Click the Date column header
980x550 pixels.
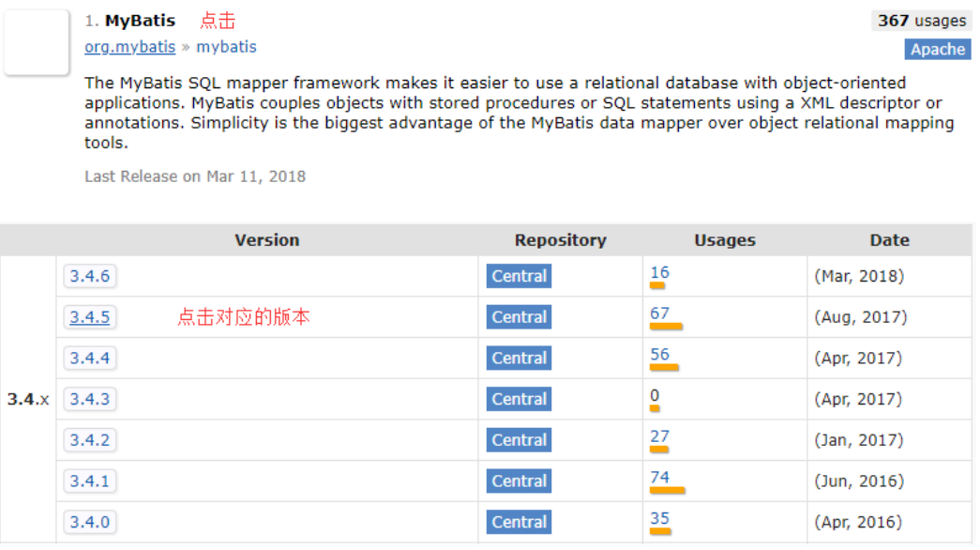pyautogui.click(x=889, y=240)
